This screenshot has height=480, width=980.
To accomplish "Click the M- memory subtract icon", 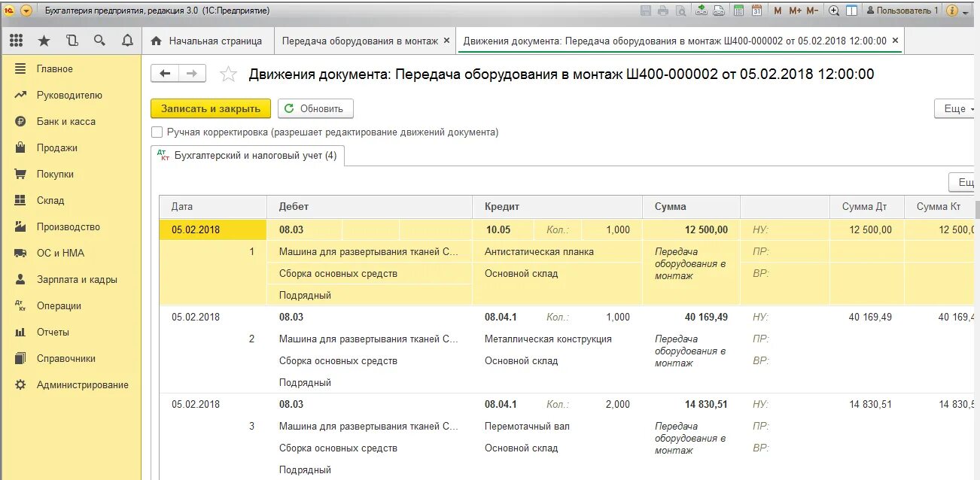I will 811,9.
